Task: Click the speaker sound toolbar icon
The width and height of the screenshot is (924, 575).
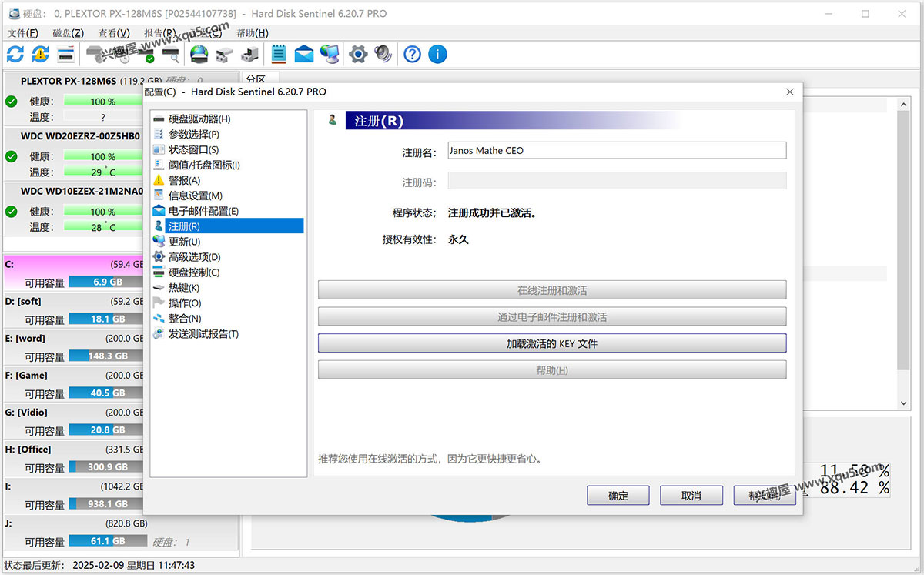Action: [383, 54]
